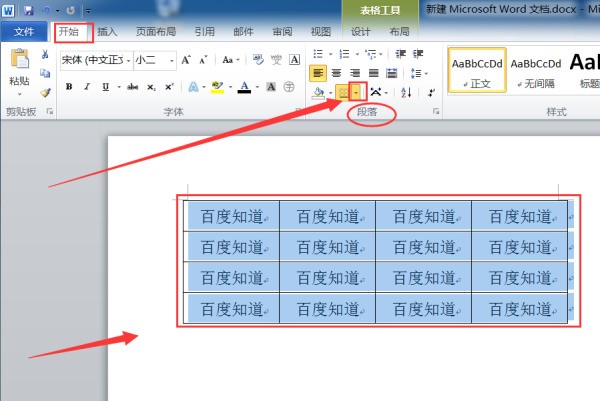Open the highlight color dropdown arrow
Viewport: 600px width, 401px height.
click(230, 88)
